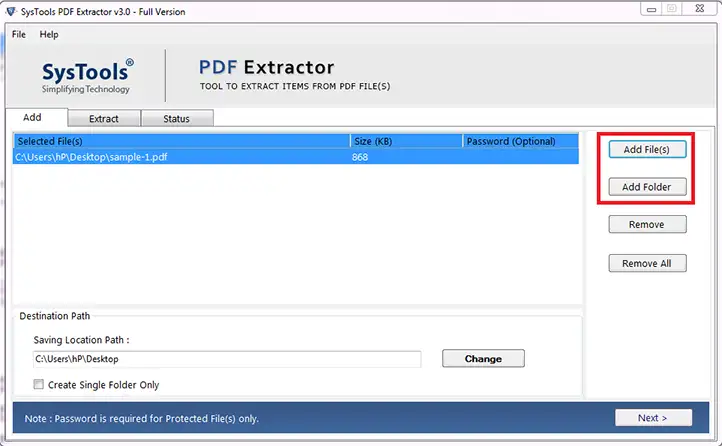Viewport: 722px width, 446px height.
Task: Click the Selected File(s) column header
Action: click(182, 141)
